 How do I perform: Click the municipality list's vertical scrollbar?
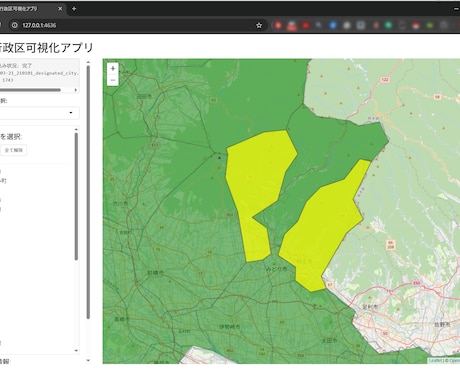[x=76, y=196]
